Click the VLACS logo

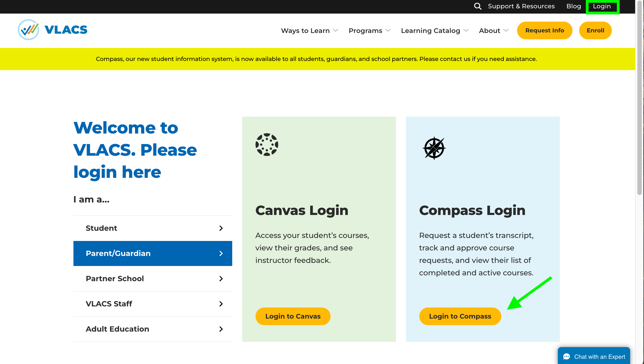pyautogui.click(x=53, y=30)
